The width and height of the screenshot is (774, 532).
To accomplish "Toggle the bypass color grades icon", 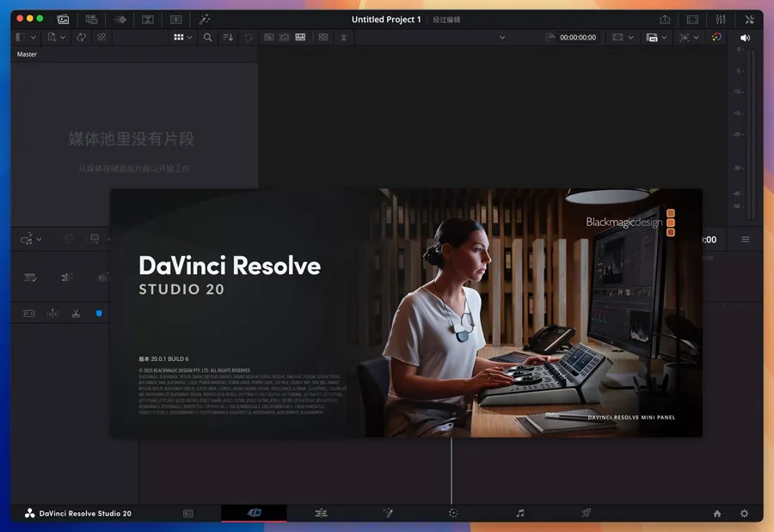I will pos(716,38).
